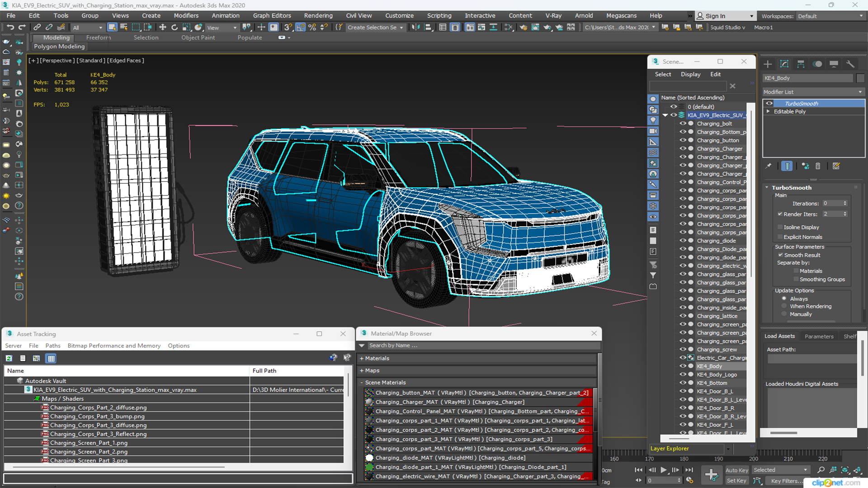Collapse the KIA_EV9_Electric_SUV layer tree

click(665, 115)
